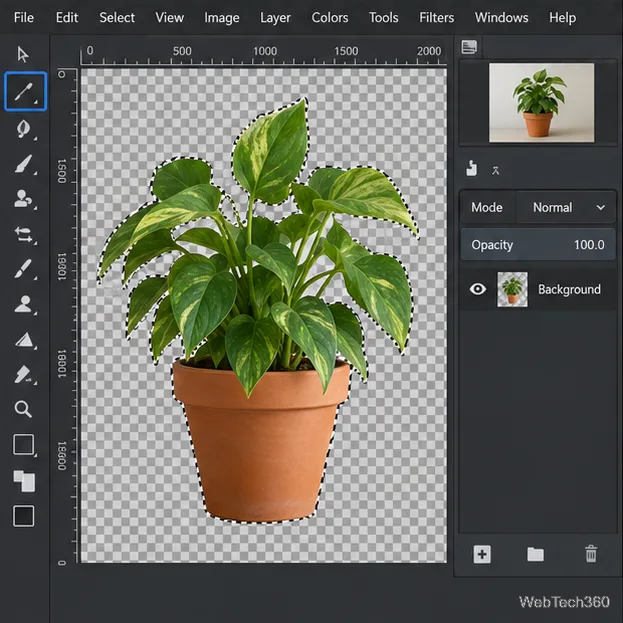
Task: Open the Tools menu
Action: coord(383,17)
